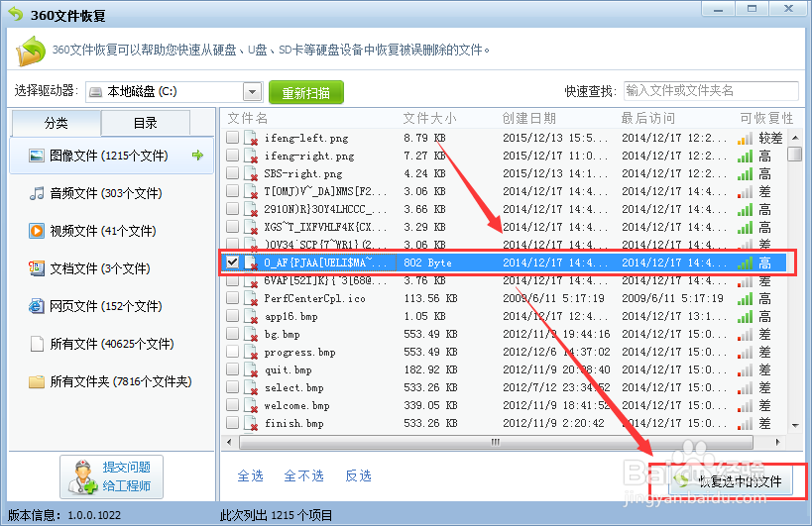Uncheck the selected O_AF{PJAA file checkbox

[x=233, y=263]
